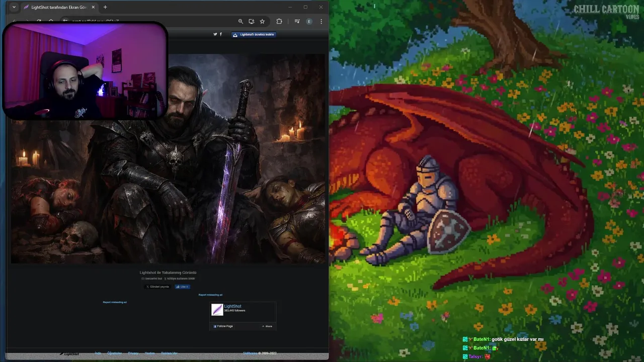644x362 pixels.
Task: Close the LightShot browser tab
Action: click(93, 7)
